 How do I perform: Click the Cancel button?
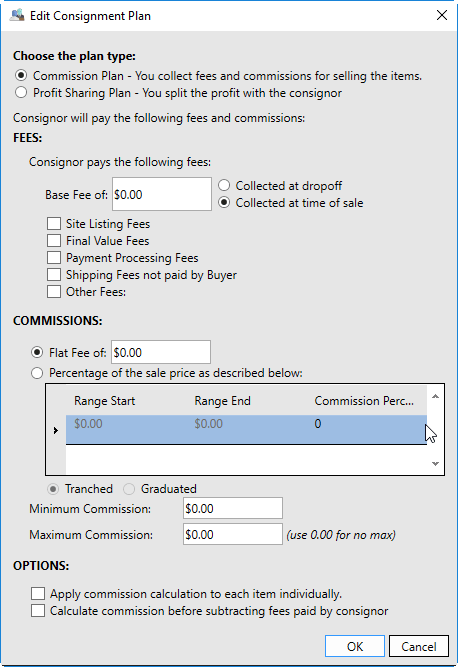tap(419, 647)
